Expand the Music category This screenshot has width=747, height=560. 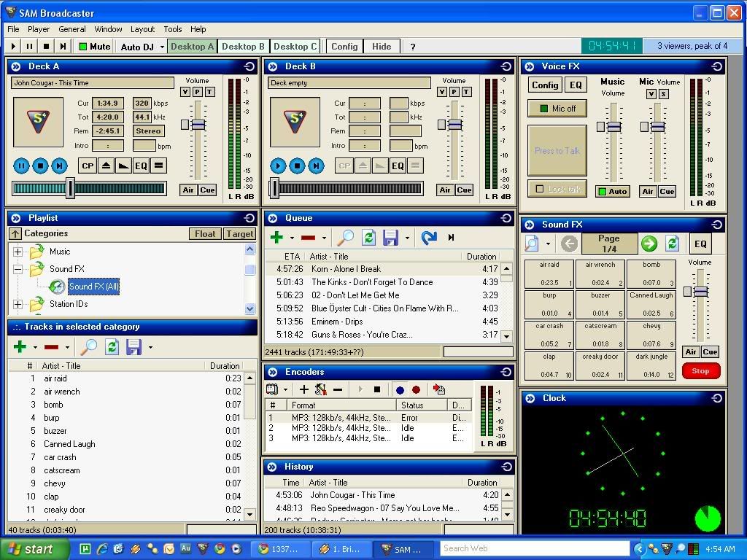[18, 252]
